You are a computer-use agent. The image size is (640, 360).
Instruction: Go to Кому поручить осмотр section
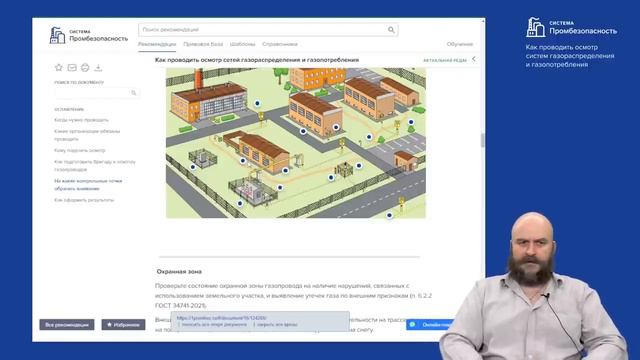point(80,151)
